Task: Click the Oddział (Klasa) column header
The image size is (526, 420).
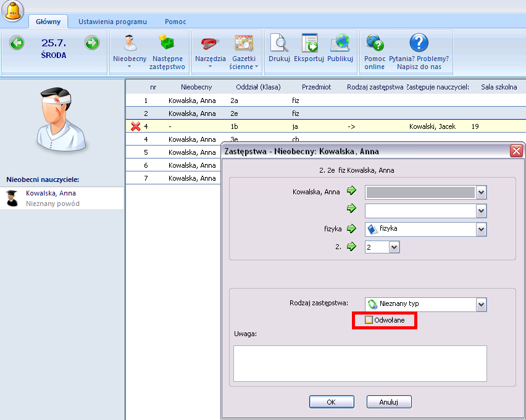Action: tap(258, 87)
